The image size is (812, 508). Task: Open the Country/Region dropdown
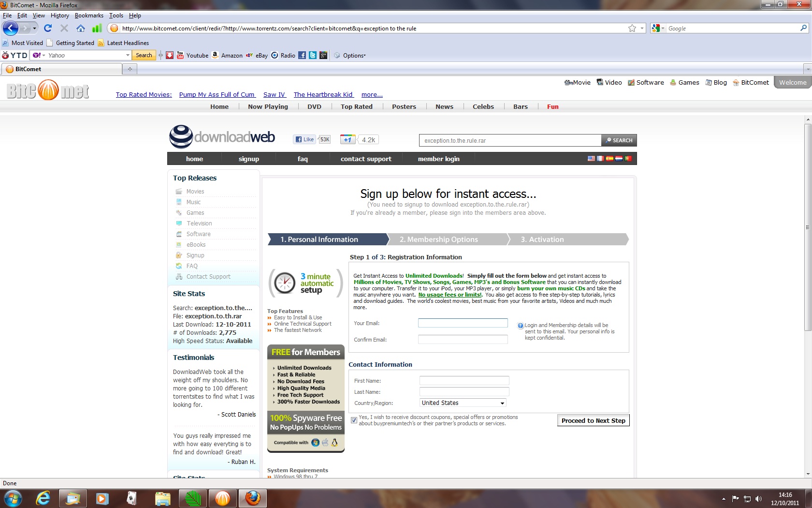click(x=463, y=403)
